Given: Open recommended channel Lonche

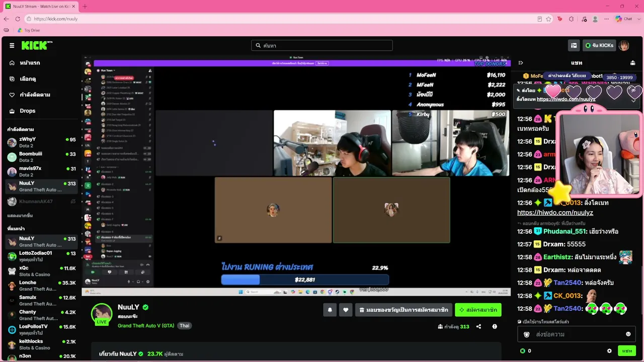Looking at the screenshot, I should click(x=41, y=286).
